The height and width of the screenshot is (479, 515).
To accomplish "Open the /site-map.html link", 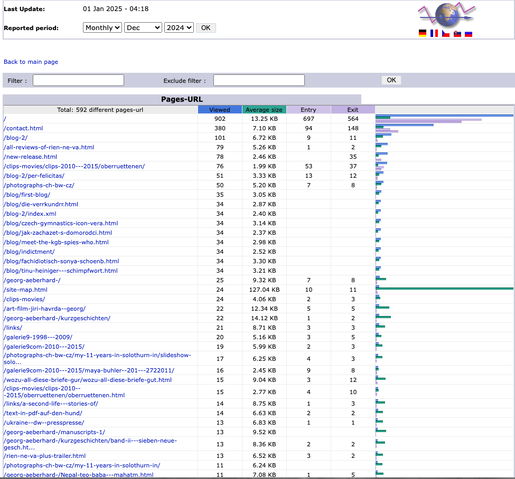I will [x=25, y=290].
